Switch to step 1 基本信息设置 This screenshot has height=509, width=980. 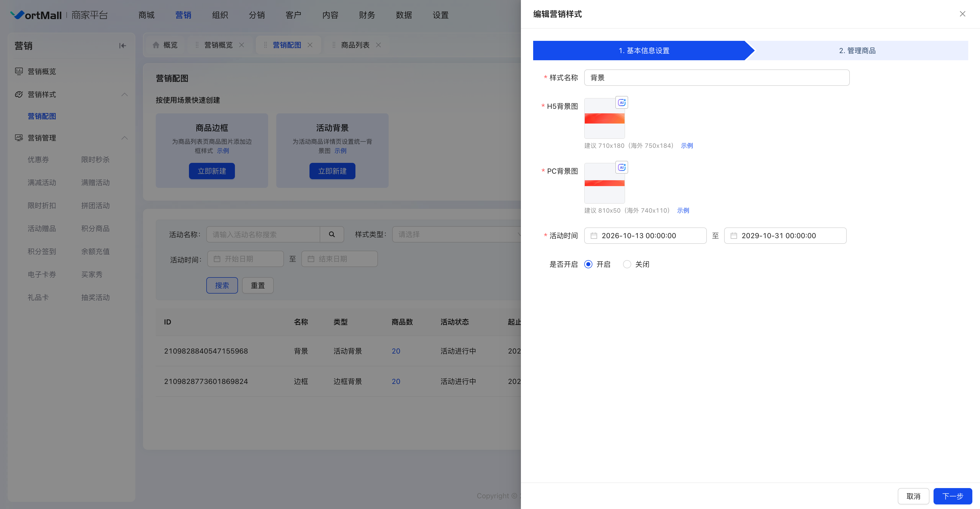pos(644,51)
